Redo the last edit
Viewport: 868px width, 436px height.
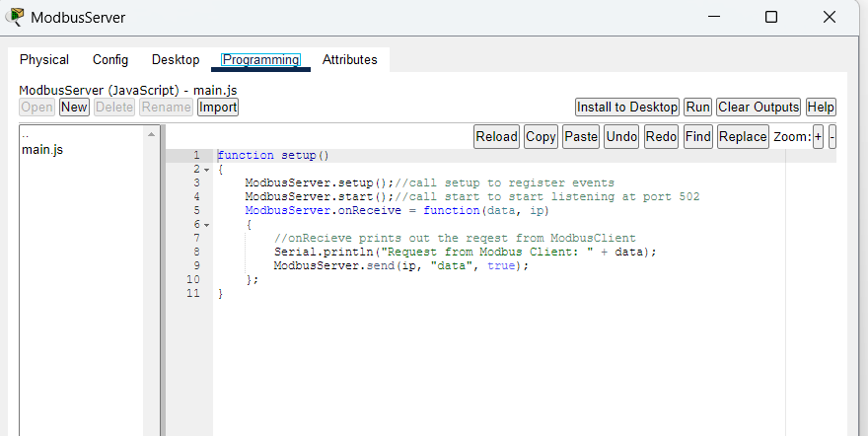(x=661, y=137)
